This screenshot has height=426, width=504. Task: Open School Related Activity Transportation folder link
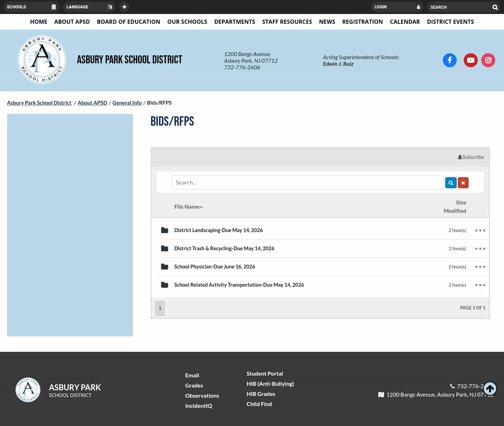[239, 285]
